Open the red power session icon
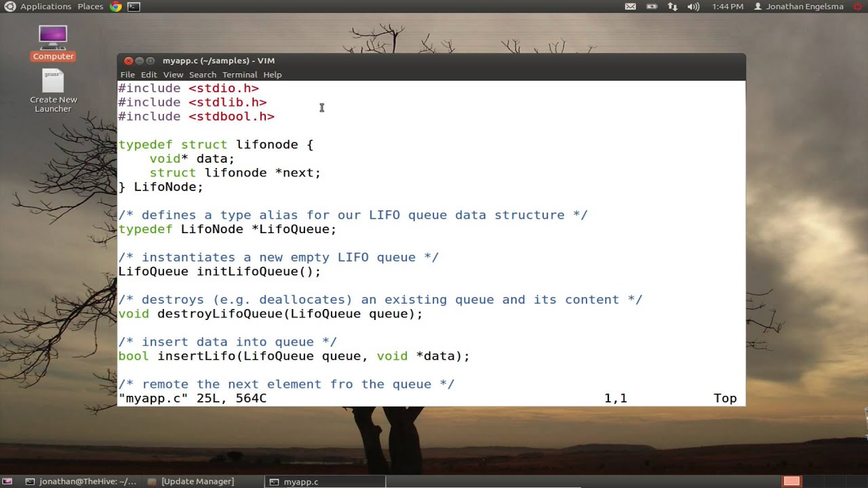The image size is (868, 488). [858, 7]
